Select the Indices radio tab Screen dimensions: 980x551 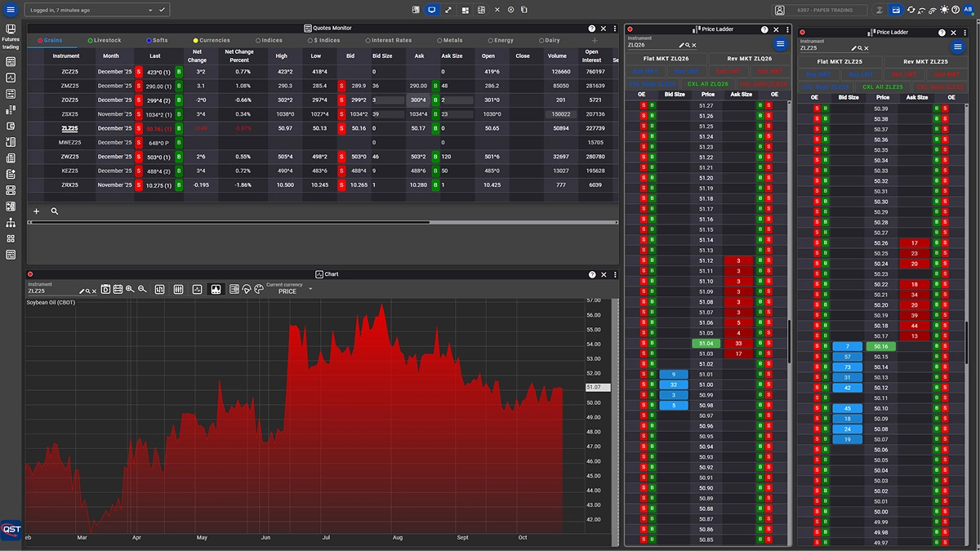tap(269, 40)
